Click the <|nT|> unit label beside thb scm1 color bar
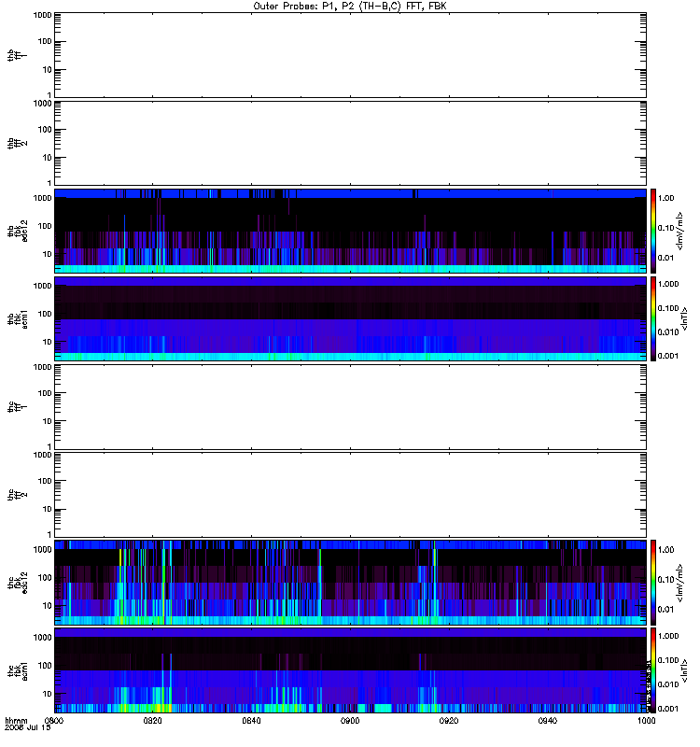This screenshot has height=747, width=700. [684, 318]
